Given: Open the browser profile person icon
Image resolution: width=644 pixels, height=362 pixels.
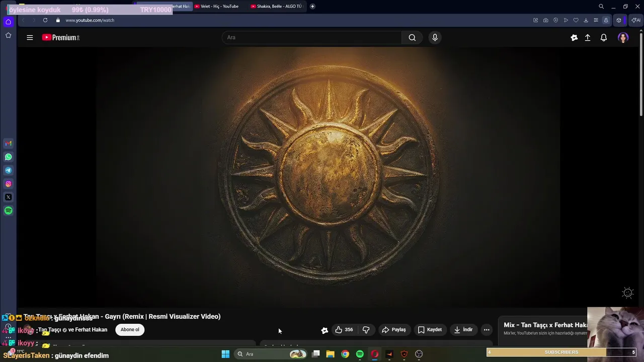Looking at the screenshot, I should tap(606, 20).
